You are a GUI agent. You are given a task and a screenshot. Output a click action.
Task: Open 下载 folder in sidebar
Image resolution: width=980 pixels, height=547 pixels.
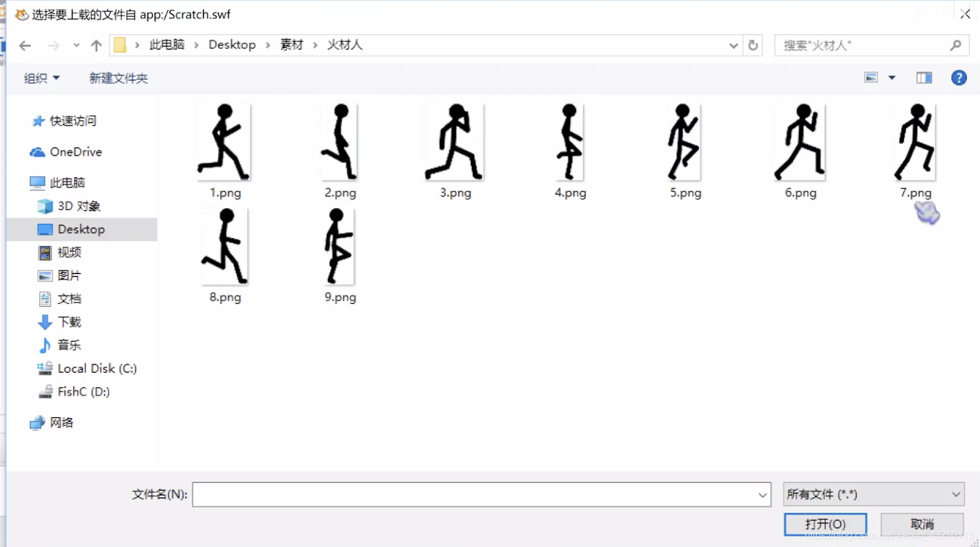click(x=60, y=322)
